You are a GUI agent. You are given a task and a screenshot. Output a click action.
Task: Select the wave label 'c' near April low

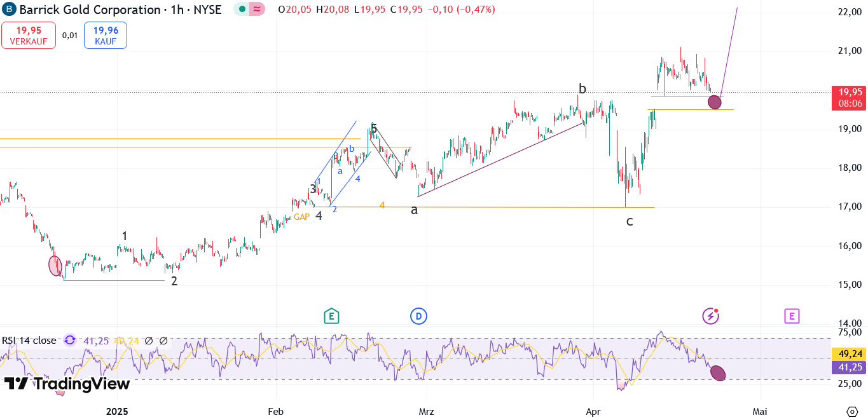point(630,221)
